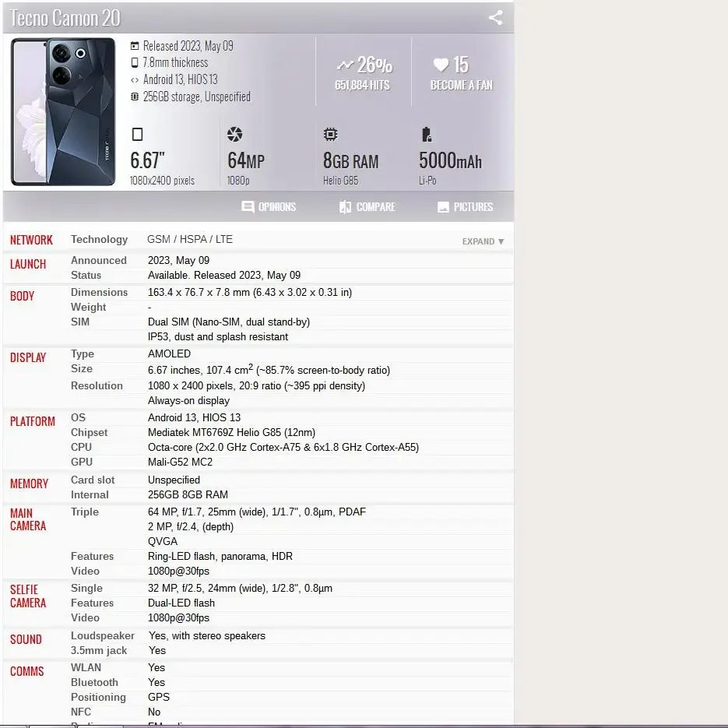Click Become a Fan
Viewport: 728px width, 728px height.
(462, 86)
